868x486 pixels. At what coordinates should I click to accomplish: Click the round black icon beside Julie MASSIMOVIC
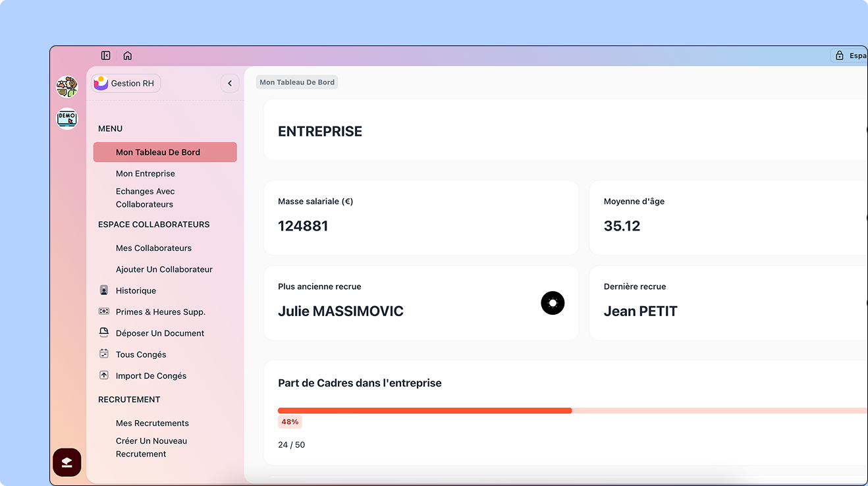pyautogui.click(x=553, y=303)
